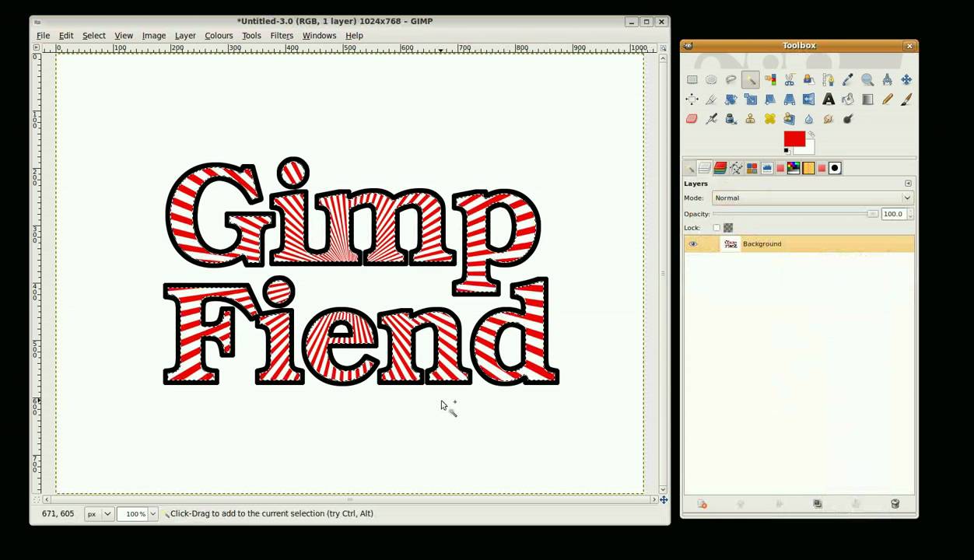Image resolution: width=974 pixels, height=560 pixels.
Task: Click the opacity spinner arrows
Action: [x=910, y=214]
